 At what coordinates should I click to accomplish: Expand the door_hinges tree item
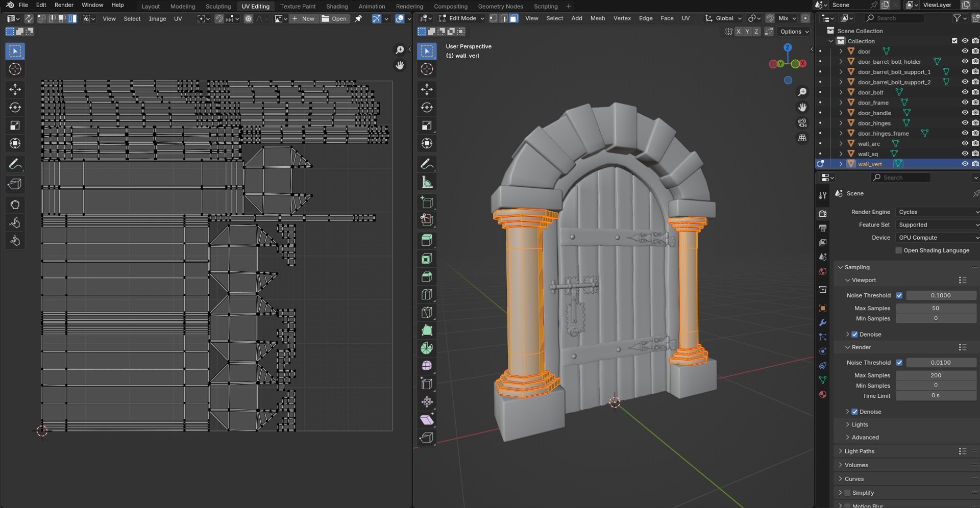coord(841,123)
